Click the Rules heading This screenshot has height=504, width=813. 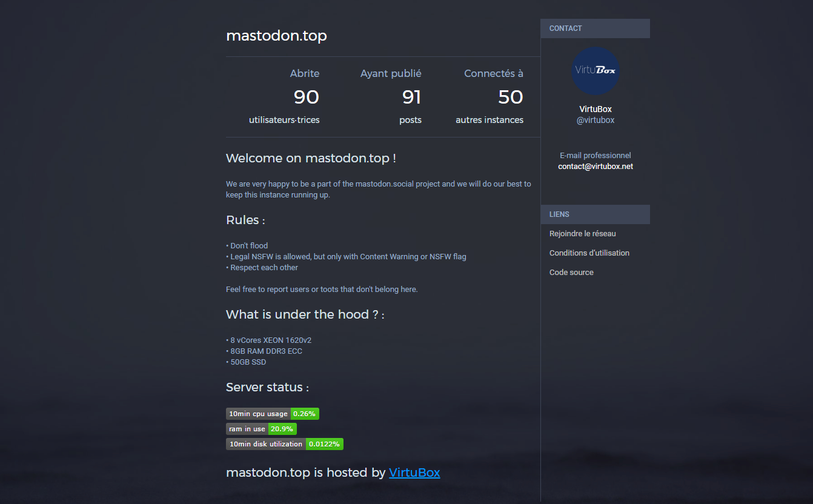(245, 220)
